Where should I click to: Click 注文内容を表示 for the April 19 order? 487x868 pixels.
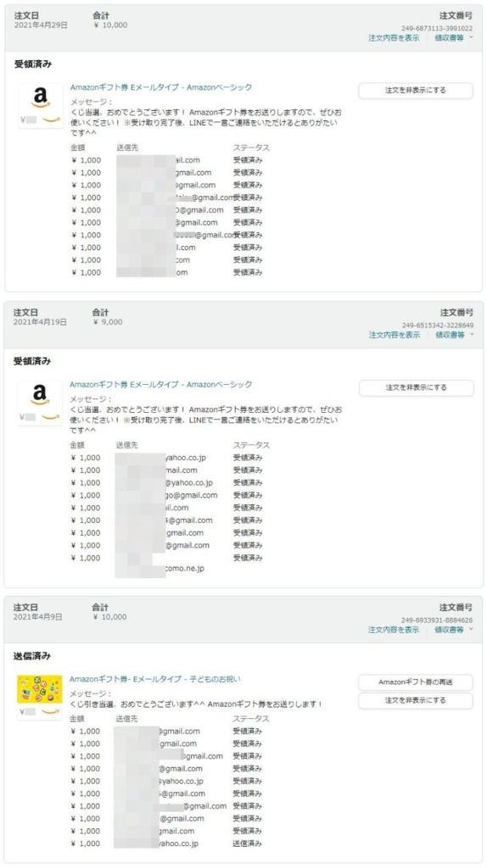(x=395, y=335)
